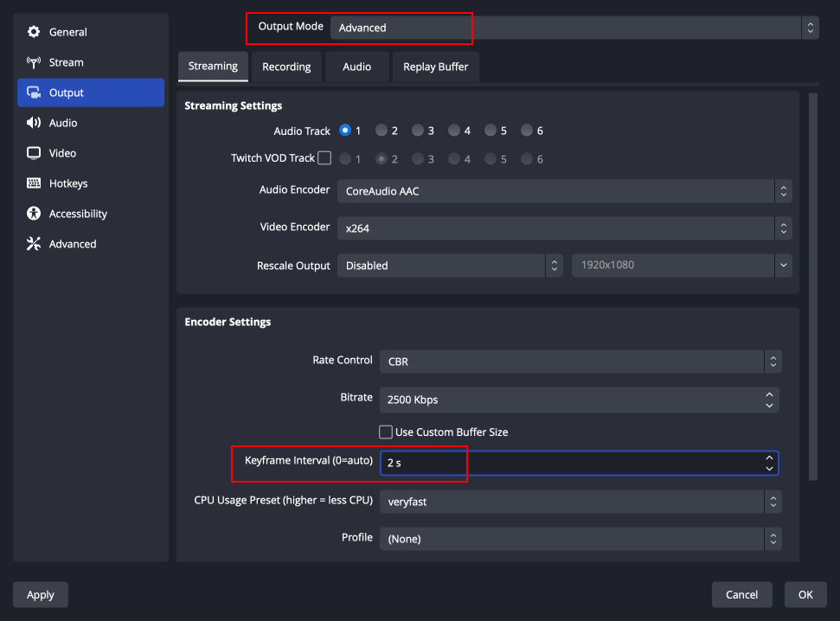Viewport: 840px width, 621px height.
Task: Click the Apply button
Action: click(x=41, y=595)
